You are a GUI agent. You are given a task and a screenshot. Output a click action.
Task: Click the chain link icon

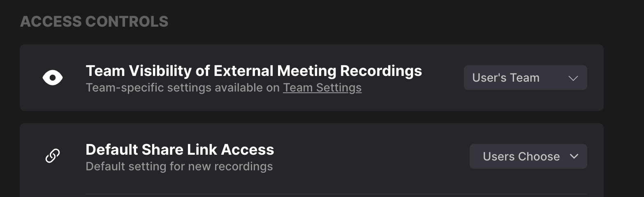point(53,156)
